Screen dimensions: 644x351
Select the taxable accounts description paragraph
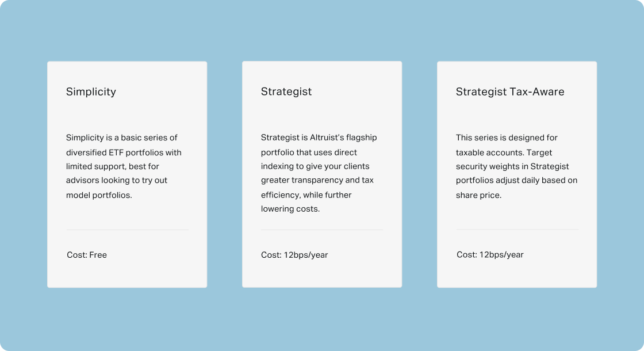pyautogui.click(x=517, y=166)
